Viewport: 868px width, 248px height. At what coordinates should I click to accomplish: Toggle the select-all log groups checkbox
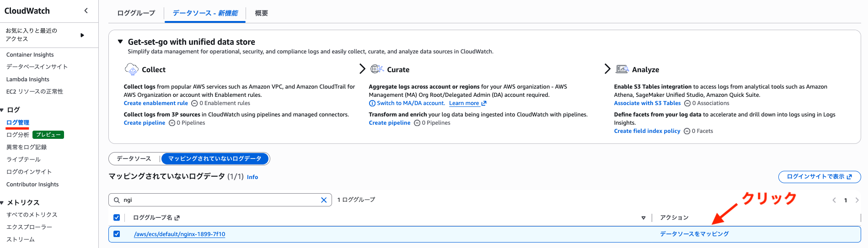[117, 218]
